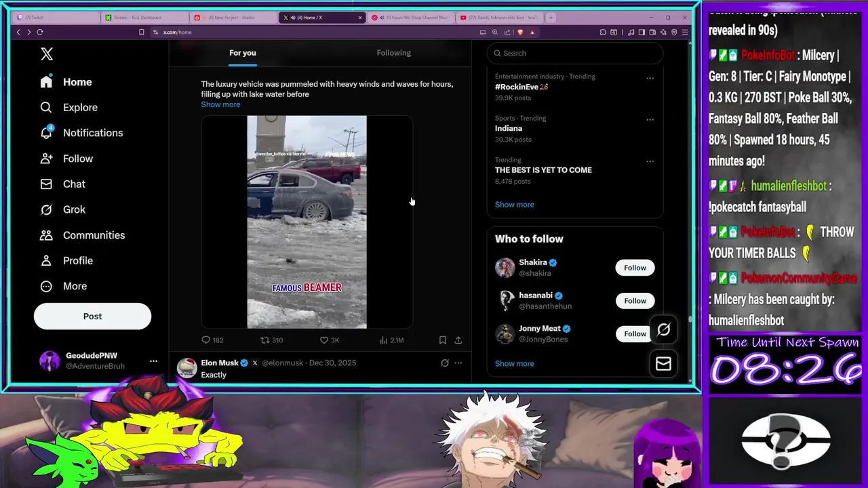Open Notifications in the sidebar
Viewport: 868px width, 488px height.
(81, 133)
